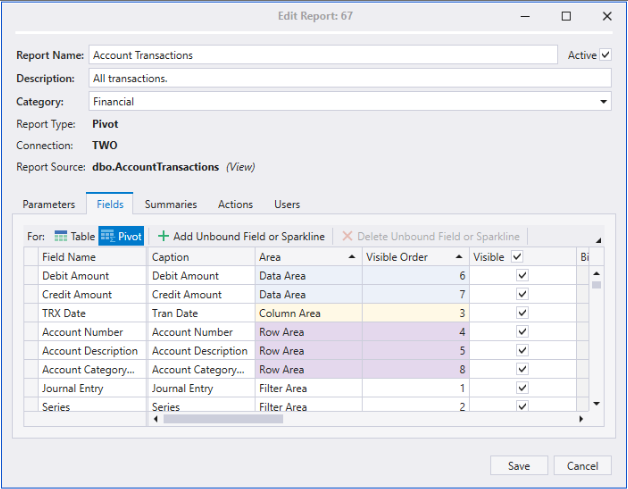Screen dimensions: 628x489
Task: Click Add Unbound Field or Sparkline plus icon
Action: pyautogui.click(x=164, y=236)
